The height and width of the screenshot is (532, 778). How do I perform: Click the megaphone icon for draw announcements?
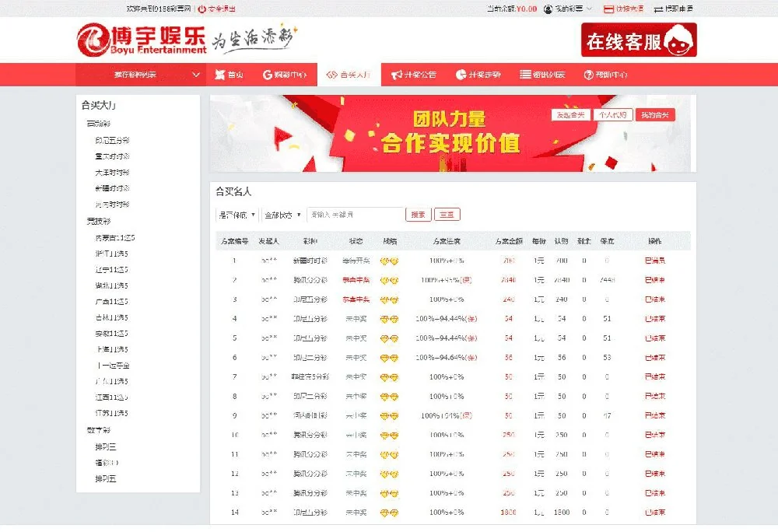click(x=397, y=75)
